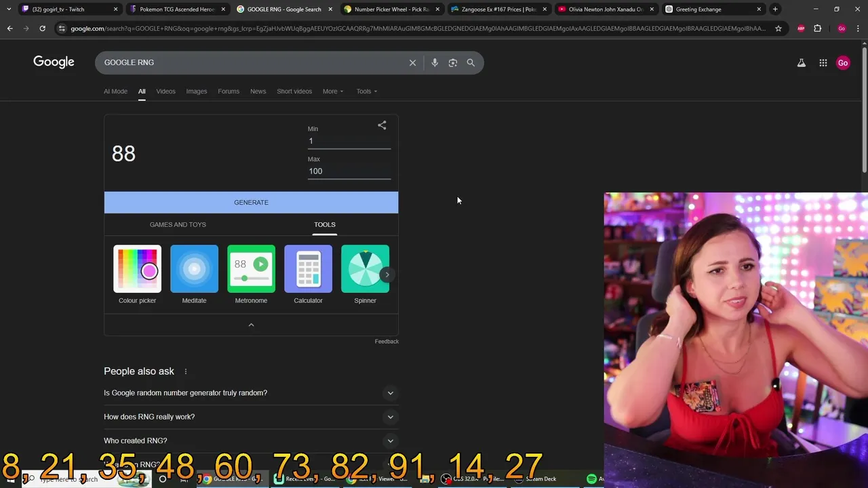Close the Greeting Exchange tab
Viewport: 868px width, 488px height.
[x=759, y=9]
